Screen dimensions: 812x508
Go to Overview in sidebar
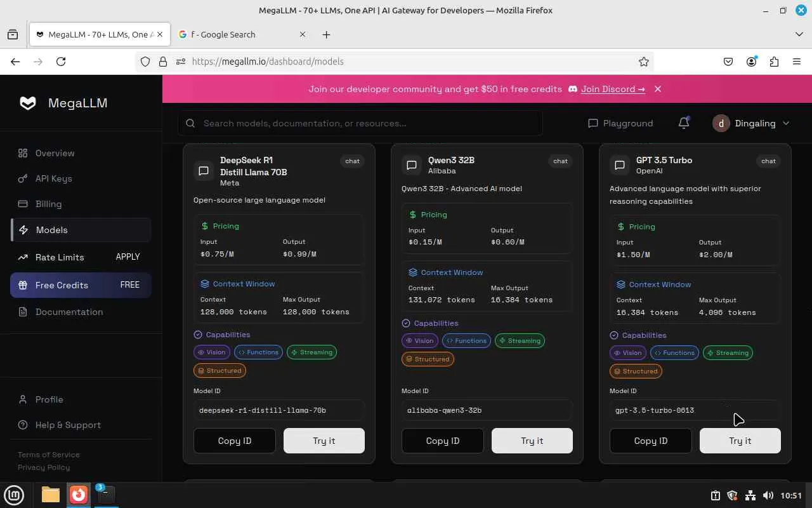click(x=81, y=153)
